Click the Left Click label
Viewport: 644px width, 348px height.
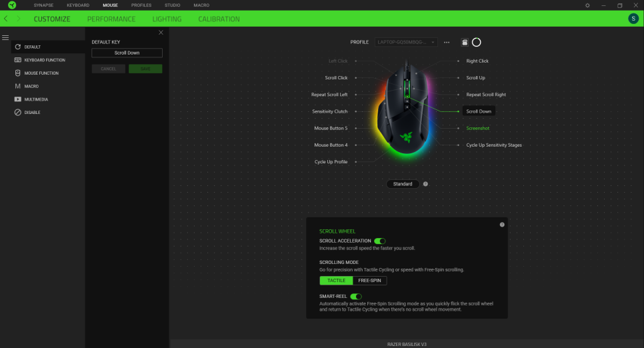click(x=338, y=61)
